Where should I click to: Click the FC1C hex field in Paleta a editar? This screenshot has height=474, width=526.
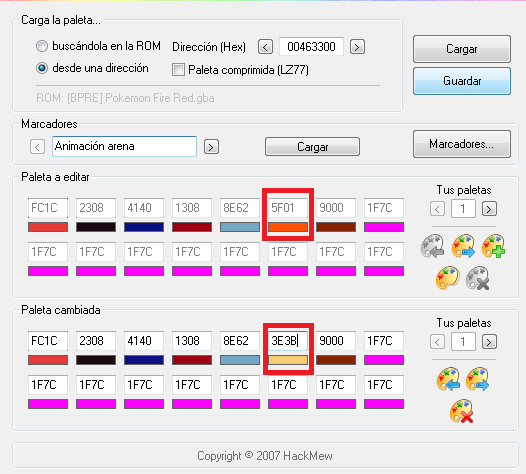[48, 208]
